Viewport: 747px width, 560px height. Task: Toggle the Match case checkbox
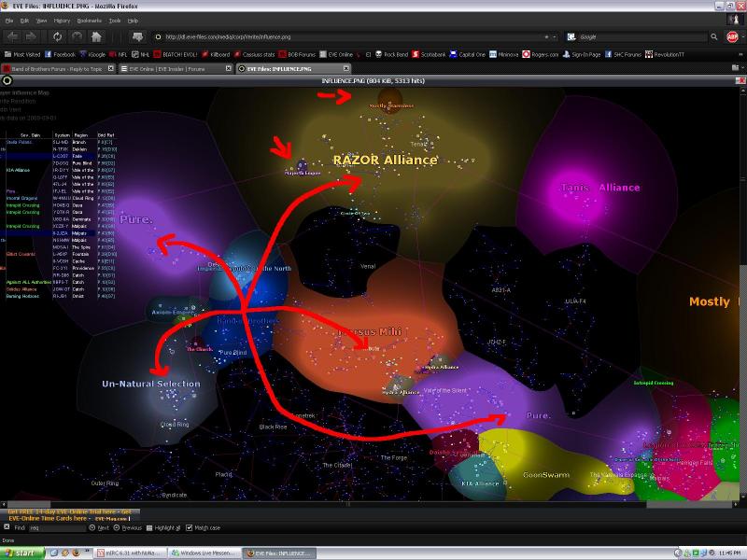point(190,527)
